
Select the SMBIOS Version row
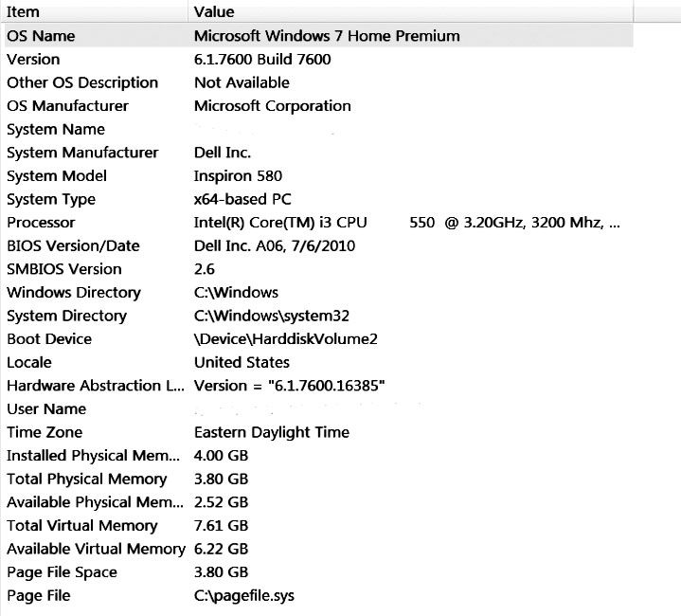pyautogui.click(x=64, y=269)
